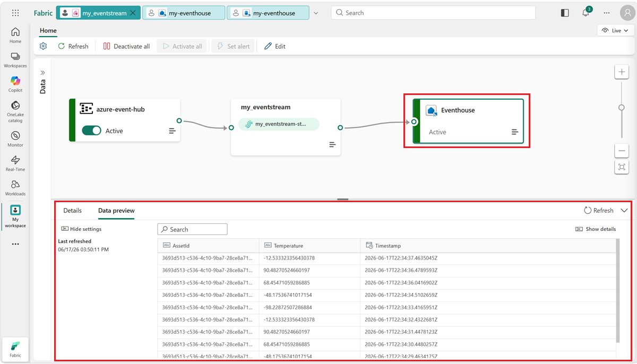
Task: Click the sidebar more options ellipsis
Action: [15, 244]
